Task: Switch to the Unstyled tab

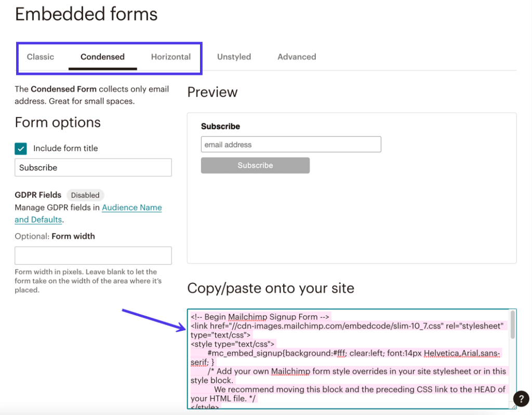Action: coord(234,57)
